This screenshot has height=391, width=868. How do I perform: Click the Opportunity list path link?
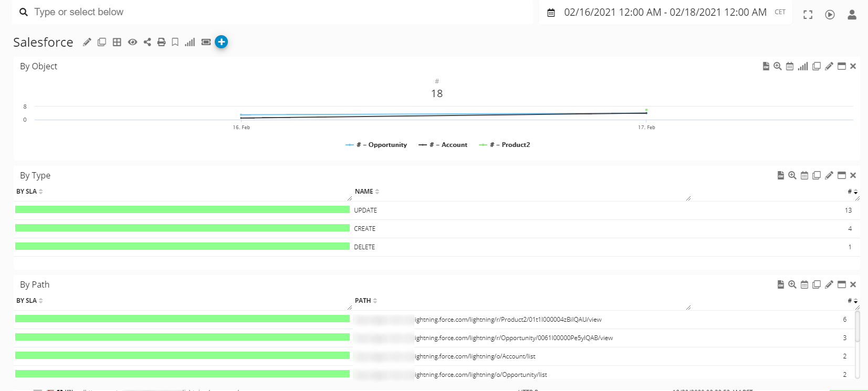(480, 375)
